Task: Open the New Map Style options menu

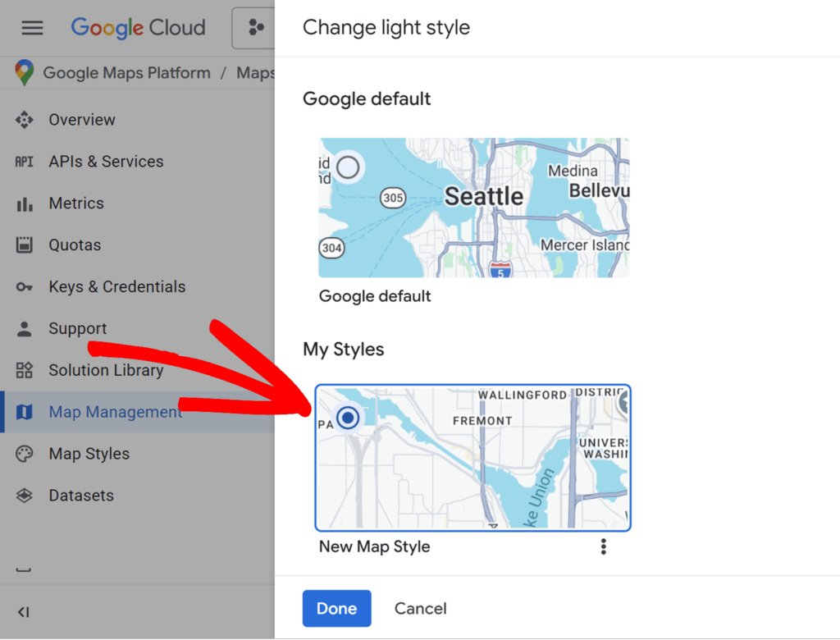Action: (x=603, y=546)
